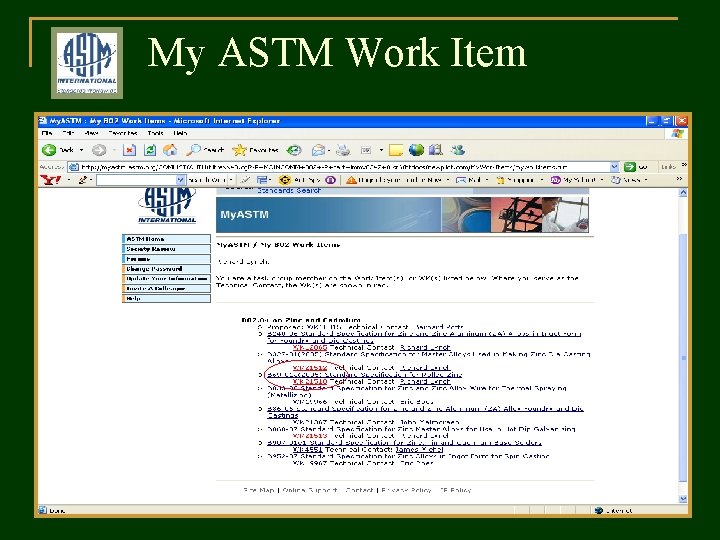720x540 pixels.
Task: Click the My Yahoo purple icon
Action: 556,180
